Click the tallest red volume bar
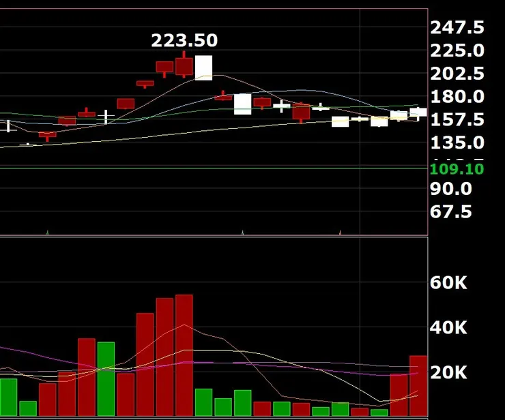505x420 pixels. click(x=184, y=355)
